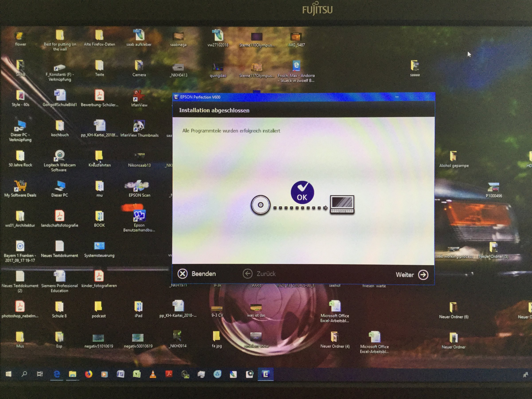This screenshot has height=399, width=532.
Task: Open the IrfanView desktop shortcut
Action: (x=139, y=98)
